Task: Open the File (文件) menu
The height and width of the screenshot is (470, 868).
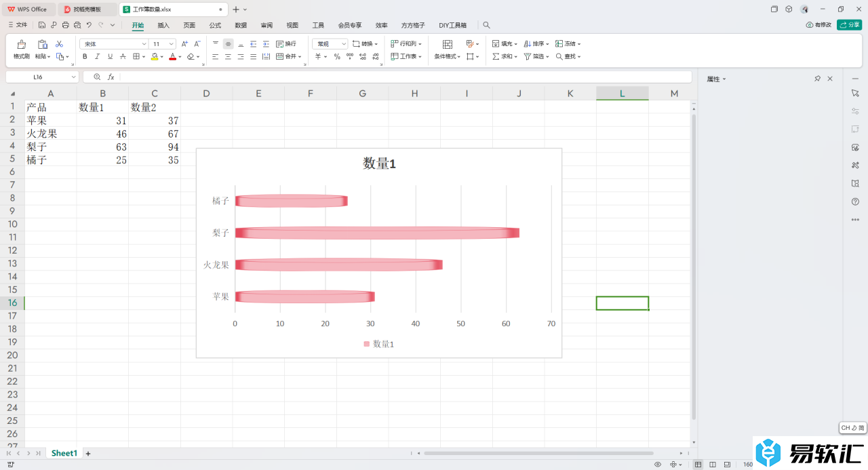Action: tap(18, 25)
